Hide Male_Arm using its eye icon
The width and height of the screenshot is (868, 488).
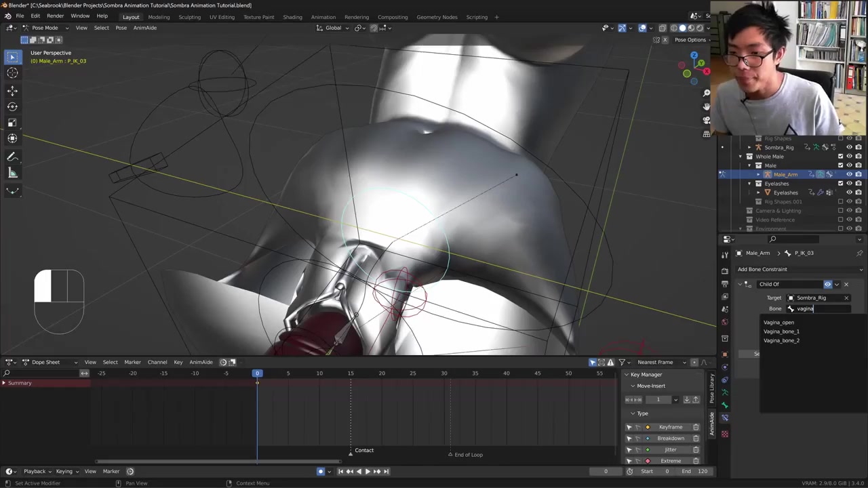[849, 174]
